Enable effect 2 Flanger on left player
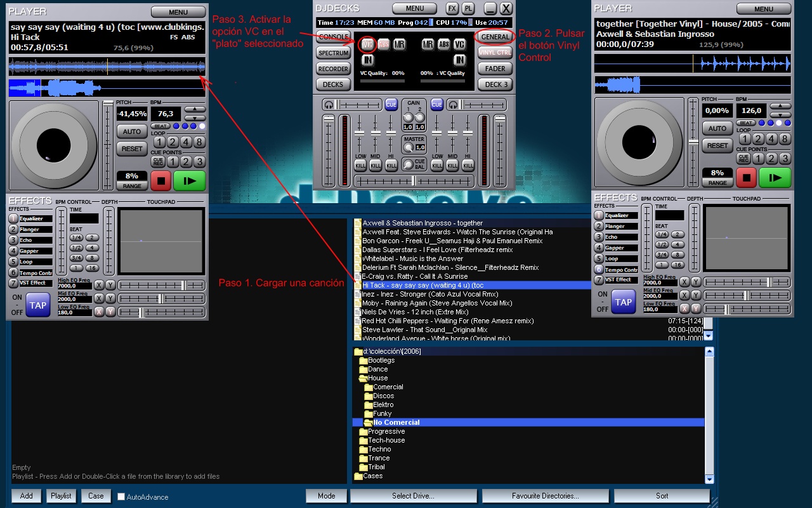 [13, 229]
